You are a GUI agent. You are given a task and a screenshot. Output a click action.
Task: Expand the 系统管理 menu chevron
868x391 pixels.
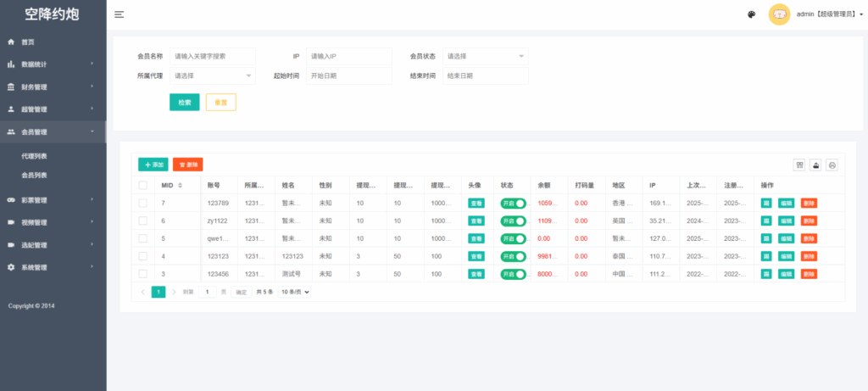[92, 267]
